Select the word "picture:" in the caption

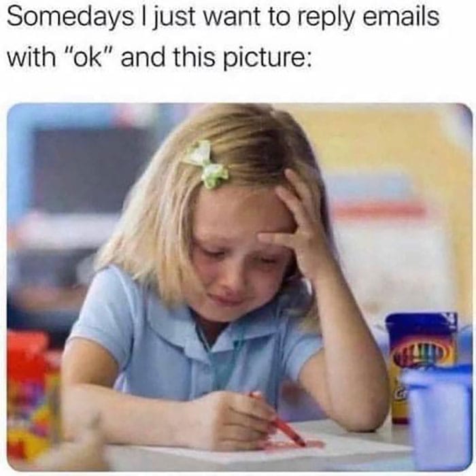(x=267, y=59)
